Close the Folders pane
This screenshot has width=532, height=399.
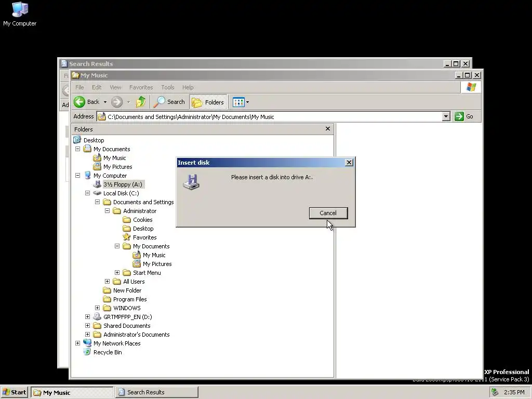328,129
